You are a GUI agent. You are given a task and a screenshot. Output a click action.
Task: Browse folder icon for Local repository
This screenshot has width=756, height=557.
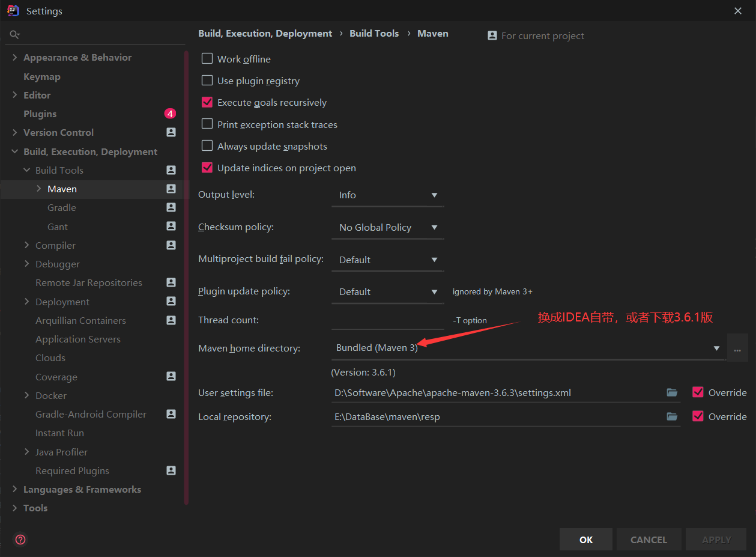(x=672, y=416)
